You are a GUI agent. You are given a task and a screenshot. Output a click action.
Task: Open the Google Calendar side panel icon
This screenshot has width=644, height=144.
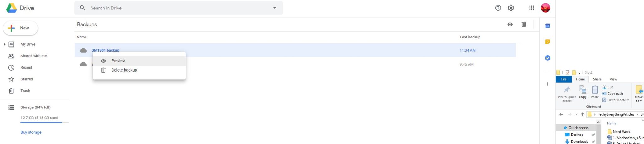(x=547, y=26)
